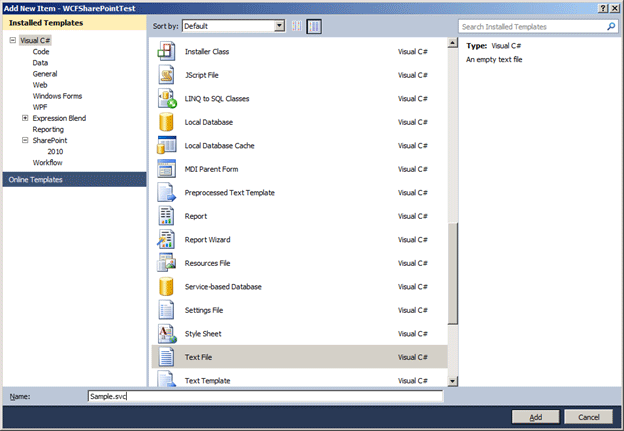Click the 'Text File' template name
Screen dimensions: 624x431
point(198,357)
